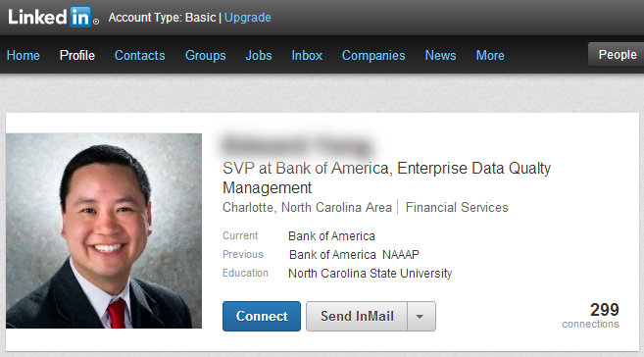
Task: Go to the Contacts menu
Action: pyautogui.click(x=139, y=55)
